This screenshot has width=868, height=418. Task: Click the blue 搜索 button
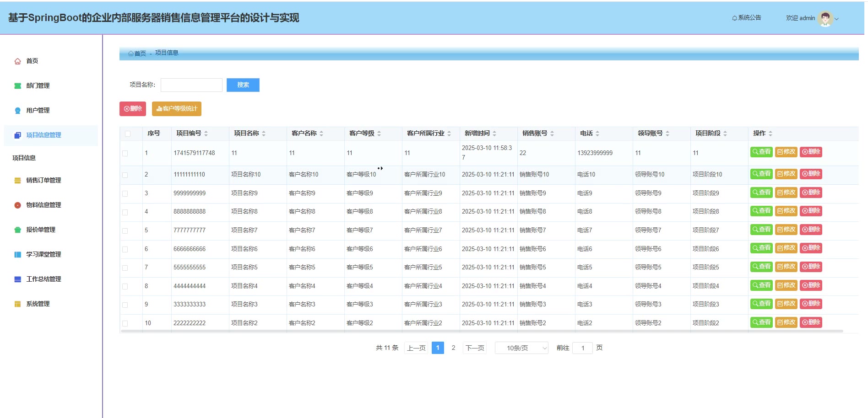pyautogui.click(x=243, y=85)
